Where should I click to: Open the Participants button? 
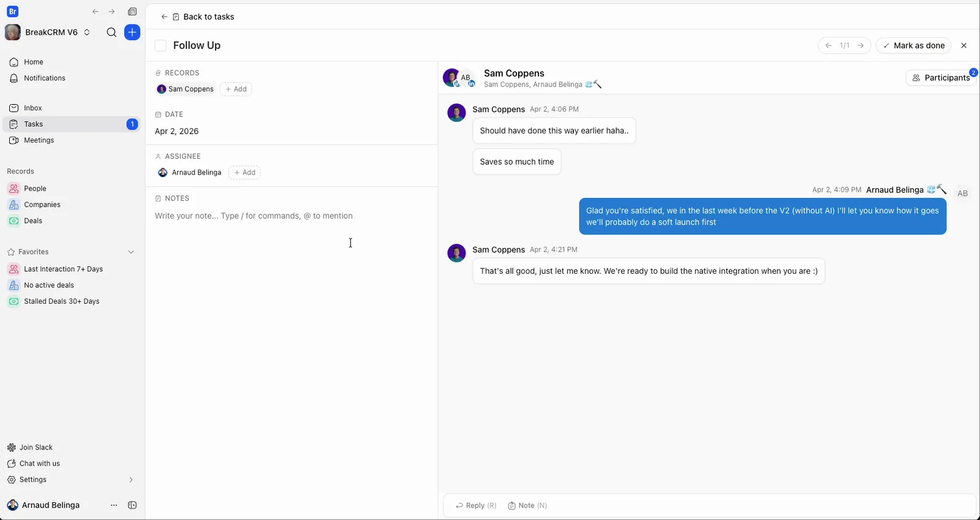tap(941, 78)
